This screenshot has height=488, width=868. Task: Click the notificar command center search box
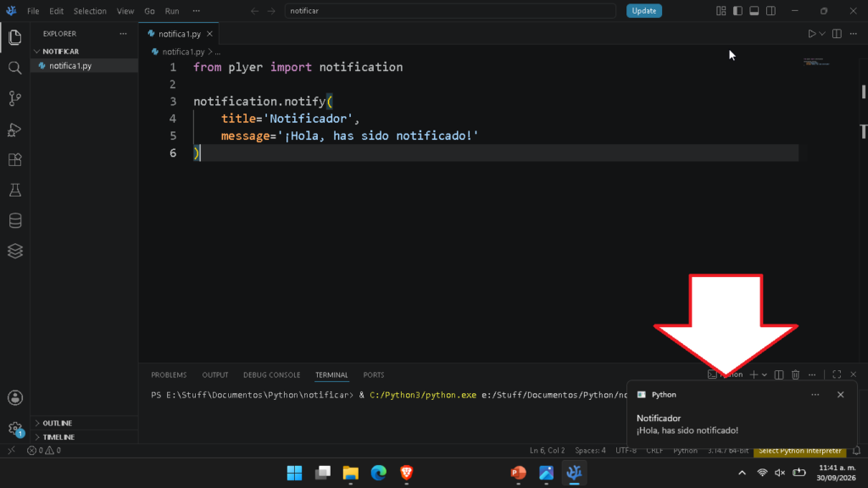click(450, 10)
